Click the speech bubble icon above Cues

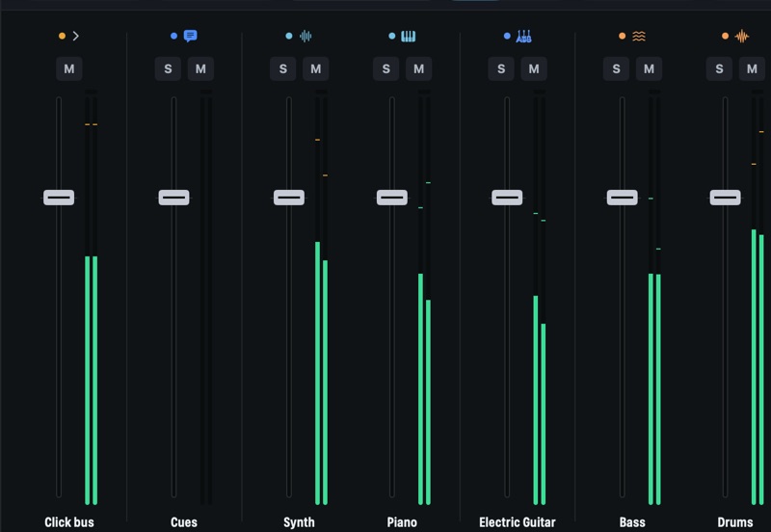coord(190,36)
